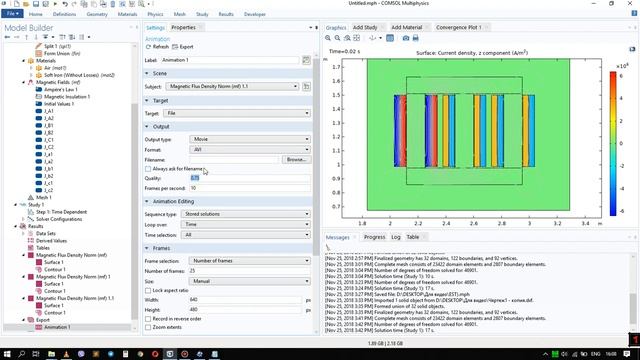
Task: Click the Width input field
Action: tap(245, 300)
